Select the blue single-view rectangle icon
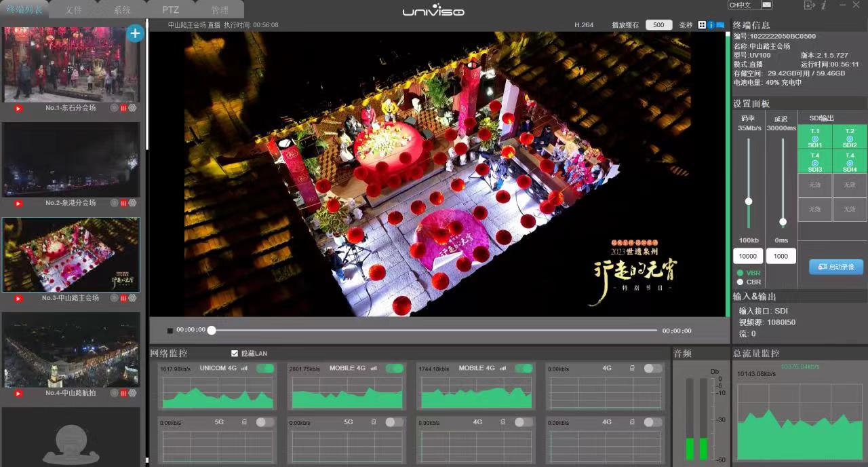Viewport: 868px width, 467px height. [x=720, y=25]
